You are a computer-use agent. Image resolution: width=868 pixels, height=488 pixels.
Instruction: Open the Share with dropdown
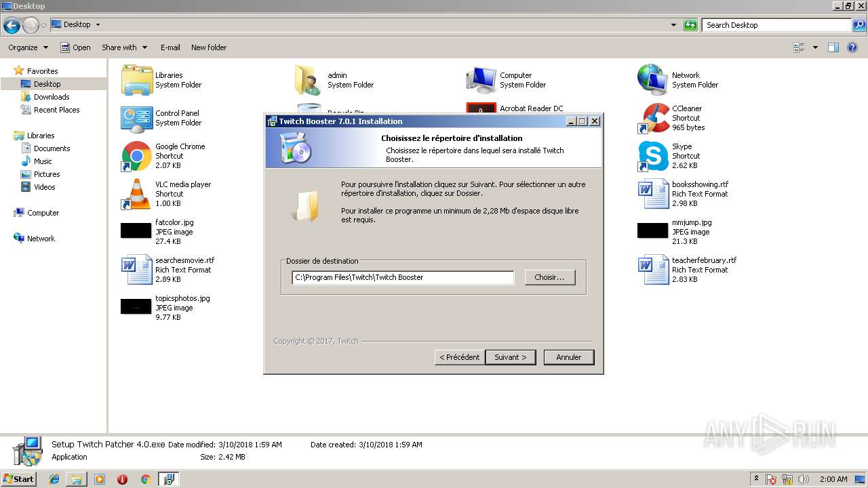pyautogui.click(x=125, y=47)
